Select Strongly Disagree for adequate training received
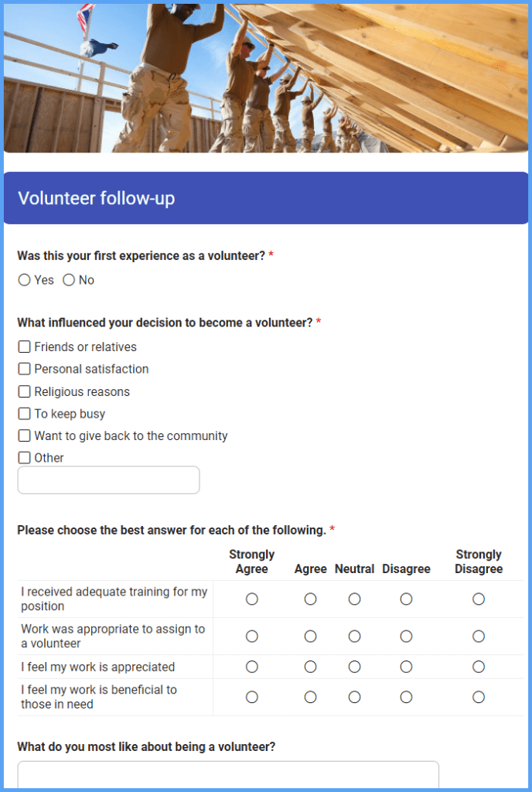The width and height of the screenshot is (532, 792). pos(478,599)
